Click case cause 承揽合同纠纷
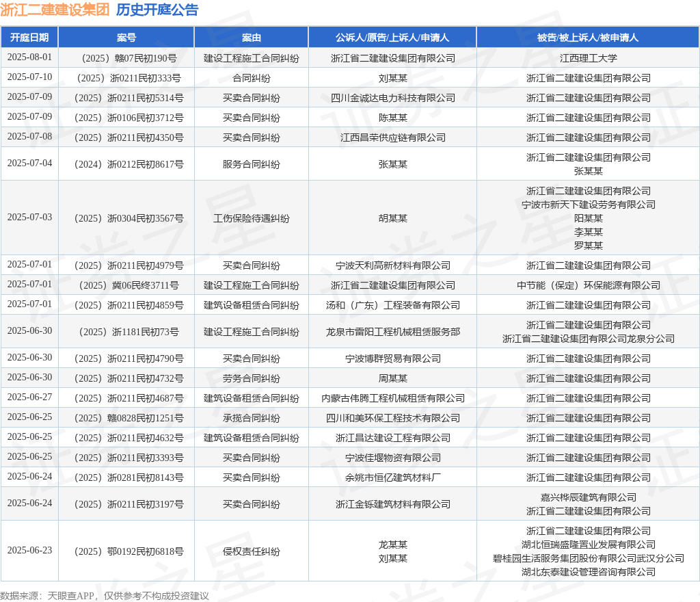700x602 pixels. (252, 418)
